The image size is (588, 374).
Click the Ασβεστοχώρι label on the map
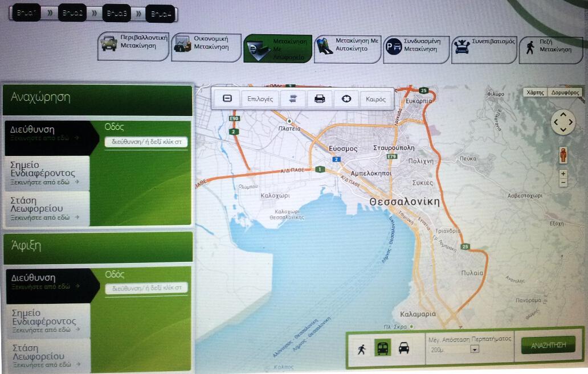click(x=525, y=196)
